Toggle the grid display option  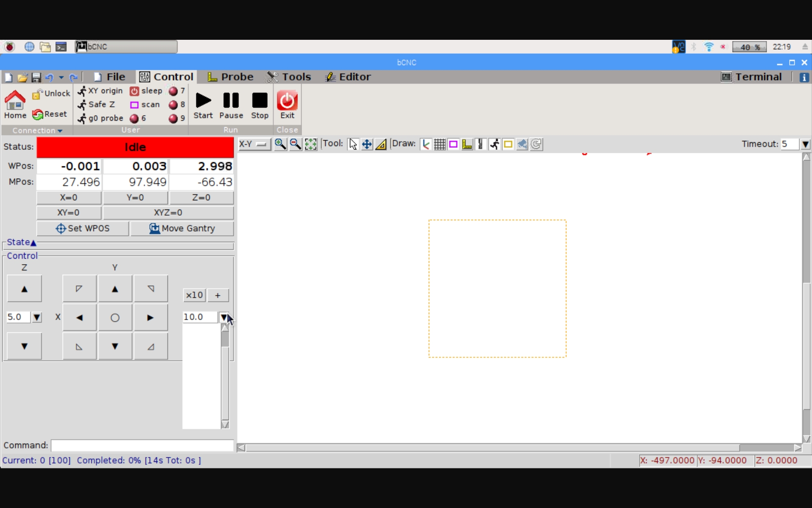[x=439, y=144]
